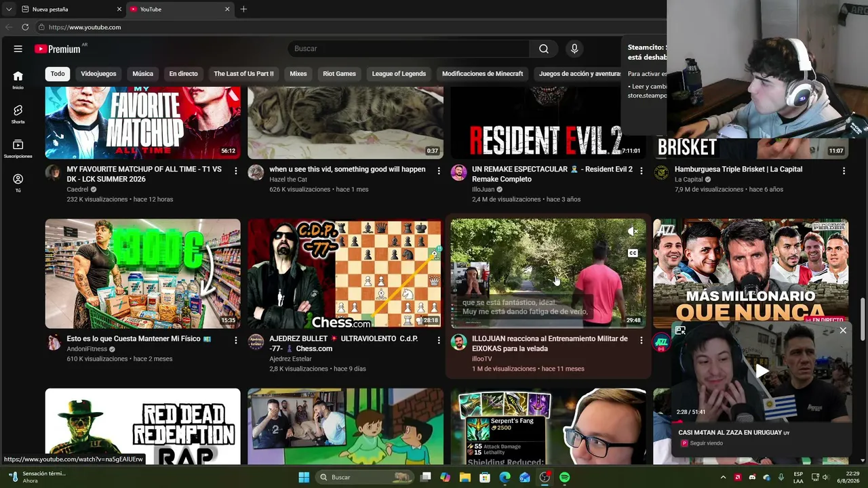This screenshot has height=488, width=868.
Task: Open the Windows Start menu
Action: 304,477
